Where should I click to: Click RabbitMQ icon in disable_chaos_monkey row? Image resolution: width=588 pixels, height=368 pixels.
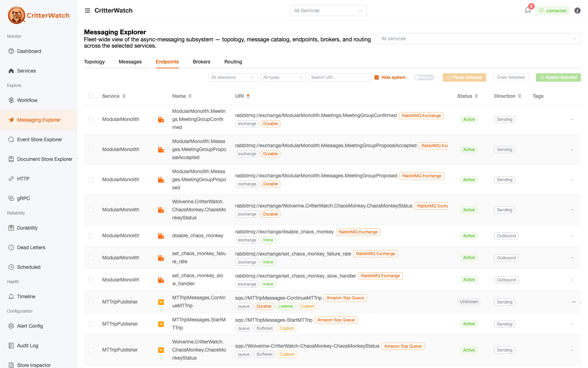click(x=161, y=236)
